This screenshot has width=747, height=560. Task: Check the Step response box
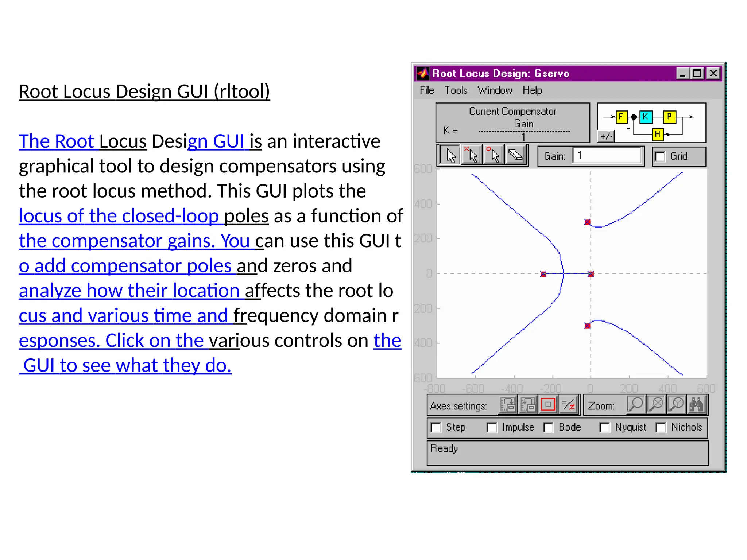click(x=436, y=427)
